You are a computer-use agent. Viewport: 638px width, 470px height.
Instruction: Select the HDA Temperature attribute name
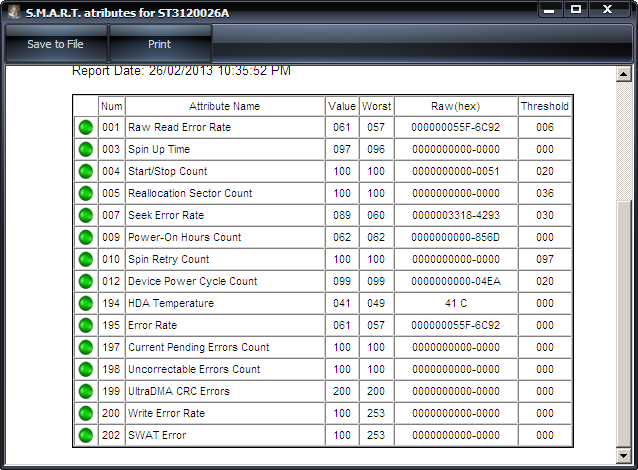(171, 303)
